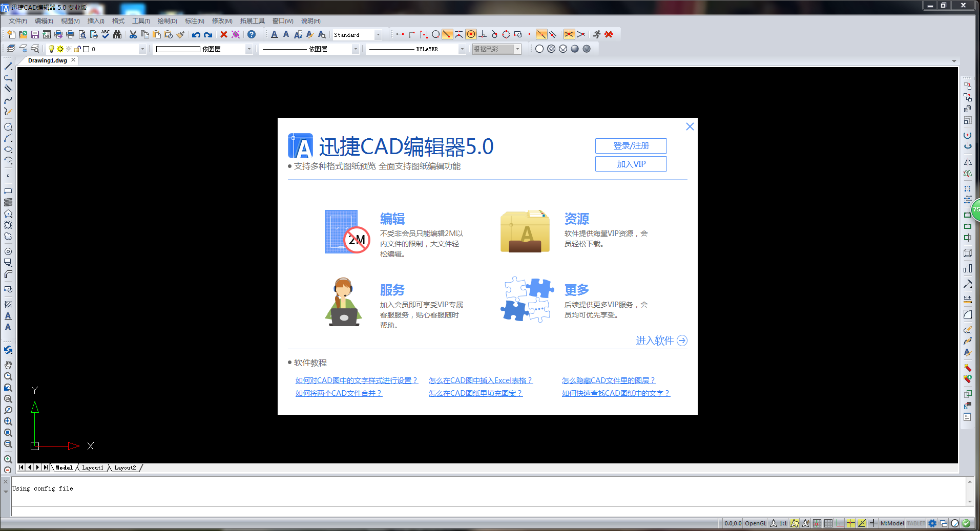980x531 pixels.
Task: Click the 依图层 color preview rectangle
Action: (x=178, y=49)
